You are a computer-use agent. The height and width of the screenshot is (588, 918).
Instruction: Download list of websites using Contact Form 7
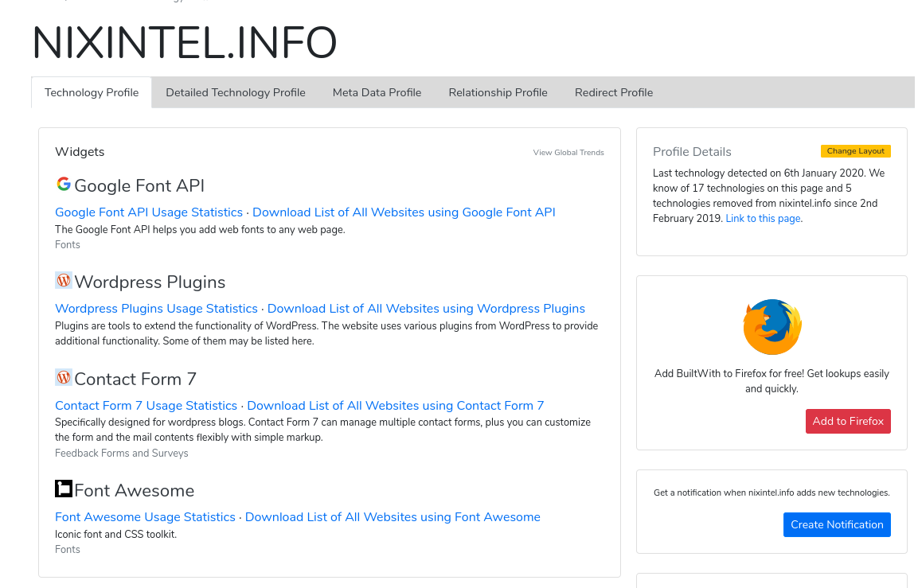[396, 406]
